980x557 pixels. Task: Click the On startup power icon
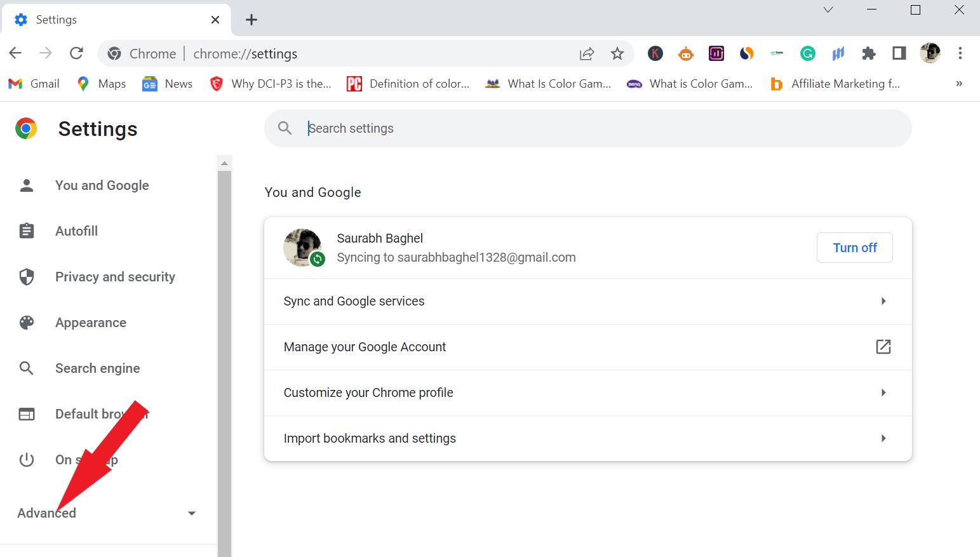(x=26, y=459)
